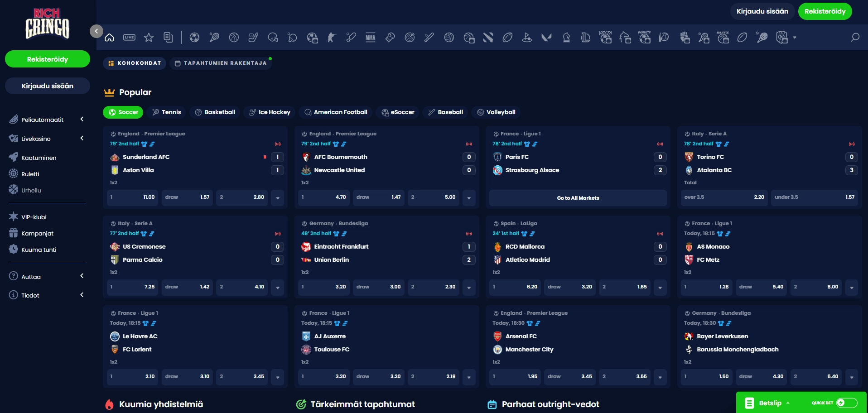The width and height of the screenshot is (868, 413).
Task: Click Go to All Markets button
Action: pos(578,198)
